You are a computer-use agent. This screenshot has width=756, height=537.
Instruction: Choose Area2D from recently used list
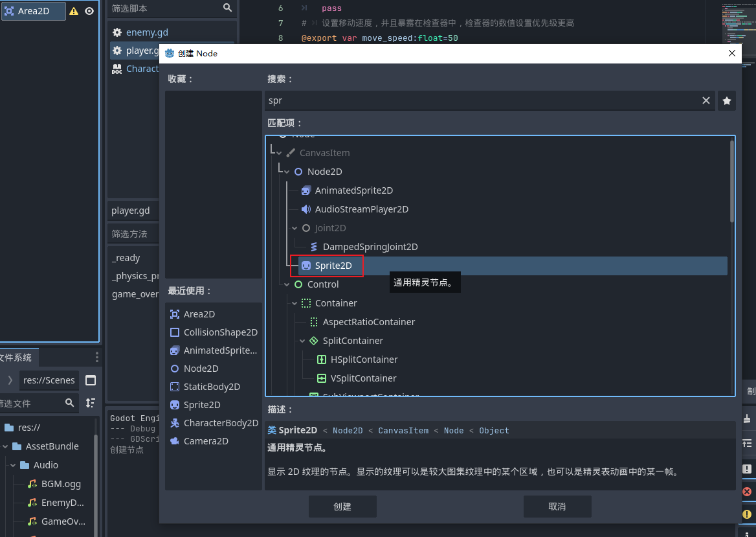tap(199, 314)
